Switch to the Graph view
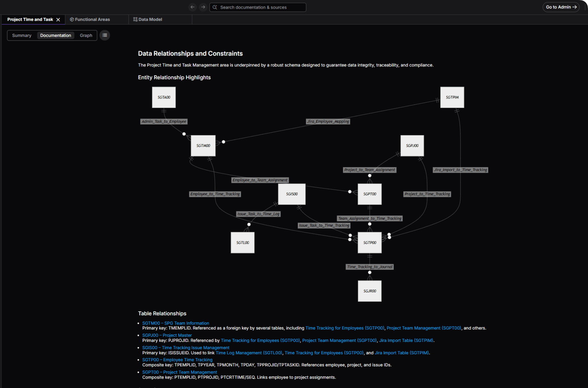 tap(86, 35)
